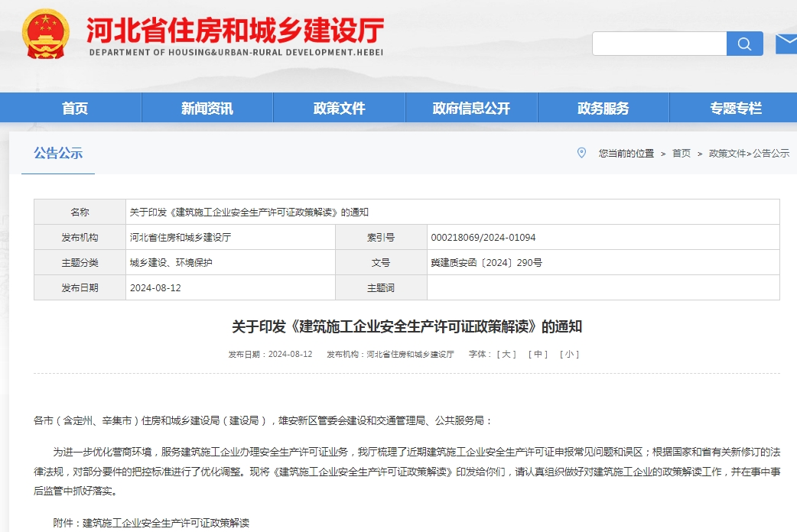
Task: Open the envelope mail icon
Action: [x=786, y=44]
